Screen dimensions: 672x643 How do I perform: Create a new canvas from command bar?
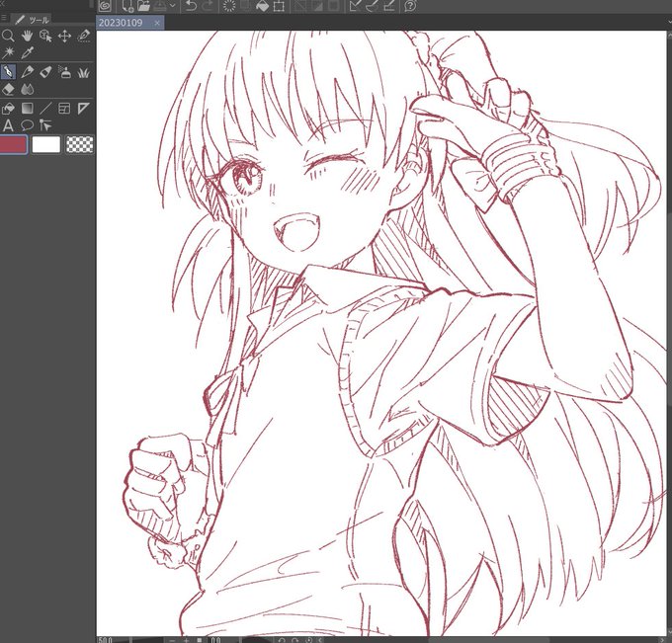tap(127, 6)
